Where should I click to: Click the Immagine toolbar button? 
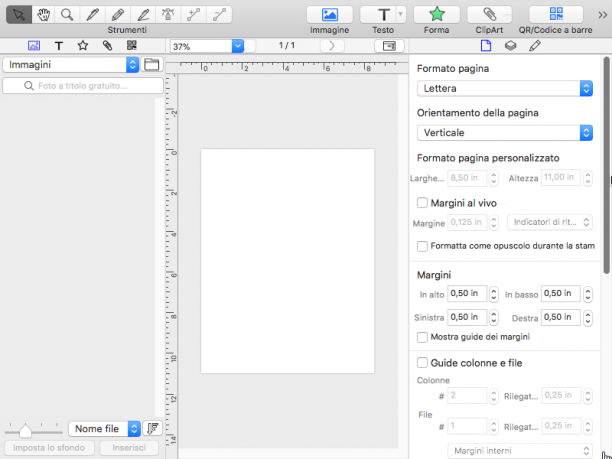(329, 15)
